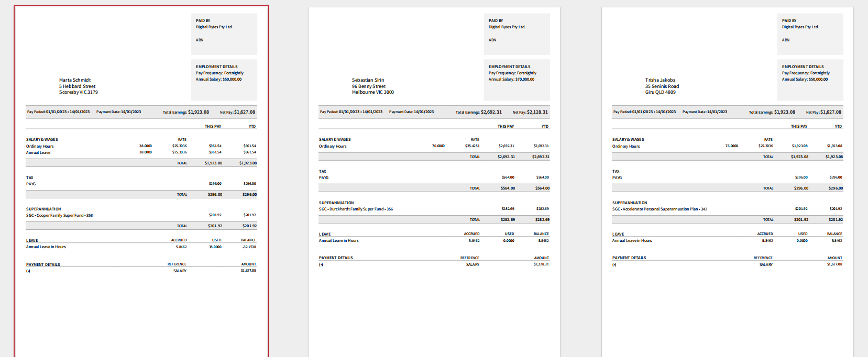Viewport: 868px width, 357px height.
Task: Click Net Pay $1,627.08 on Trisha's payslip
Action: coord(823,112)
